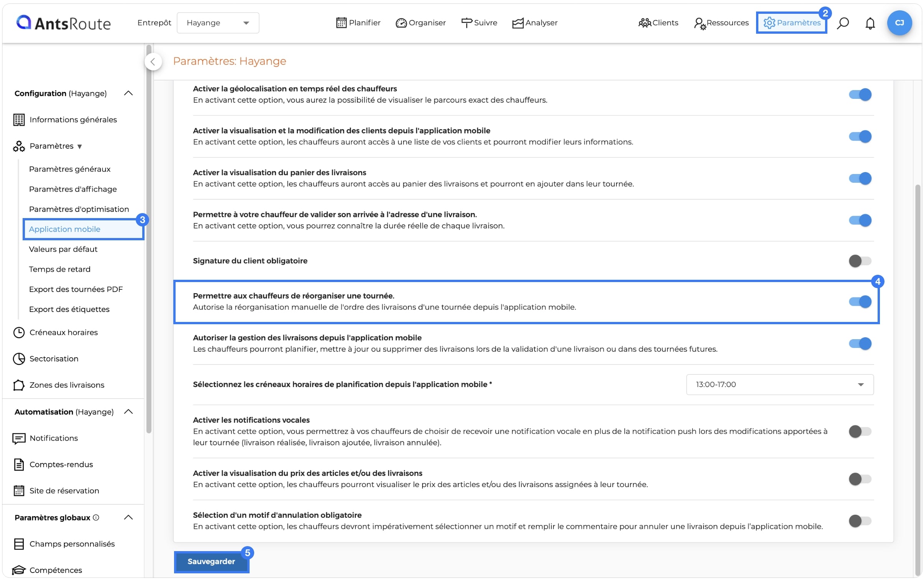The width and height of the screenshot is (924, 581).
Task: Go to Analyser menu
Action: point(534,23)
